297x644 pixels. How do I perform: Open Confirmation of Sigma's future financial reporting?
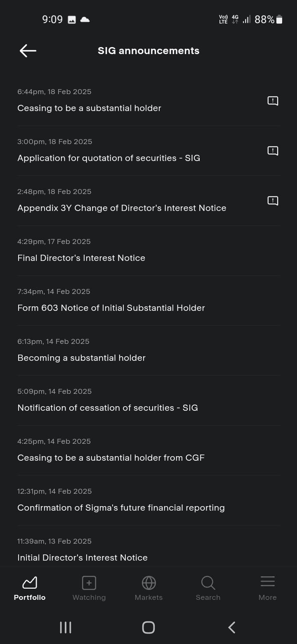[x=121, y=508]
